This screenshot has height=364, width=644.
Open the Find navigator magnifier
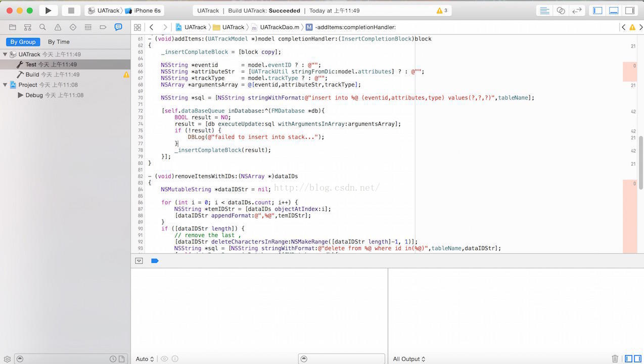coord(42,27)
